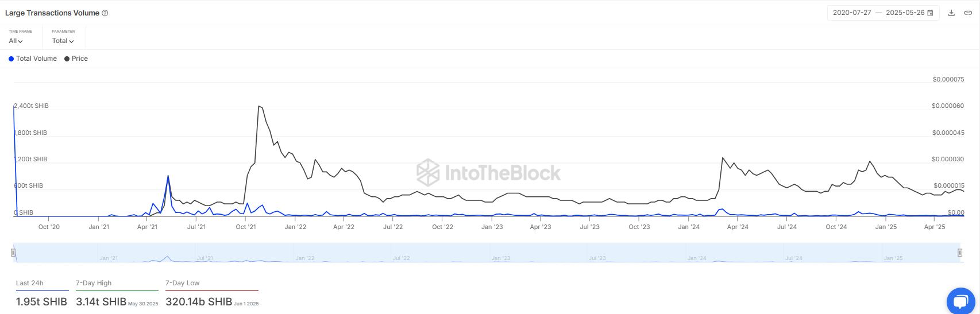Screen dimensions: 980x314
Task: Select the 7-Day Low stat tab
Action: pyautogui.click(x=183, y=283)
